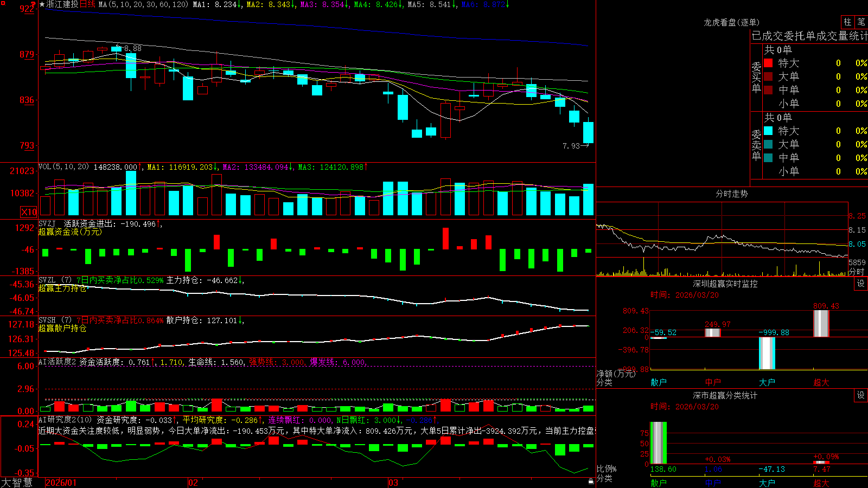The image size is (868, 488).
Task: Open the red question-mark help icon
Action: pyautogui.click(x=33, y=4)
